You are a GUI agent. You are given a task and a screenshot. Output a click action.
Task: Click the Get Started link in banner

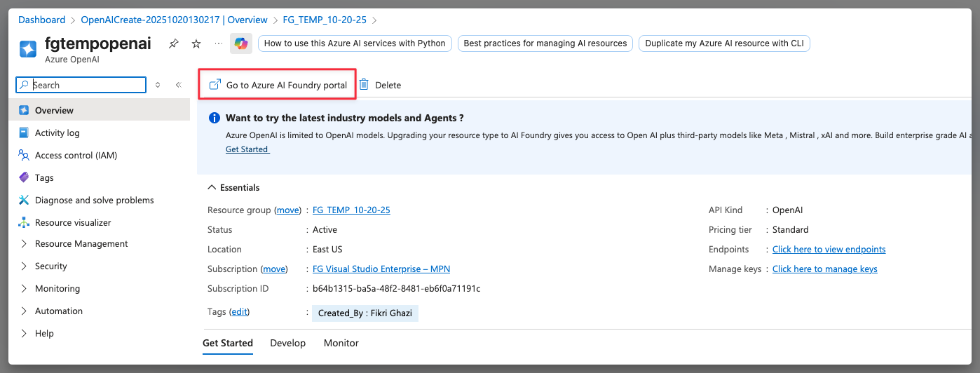click(x=247, y=149)
